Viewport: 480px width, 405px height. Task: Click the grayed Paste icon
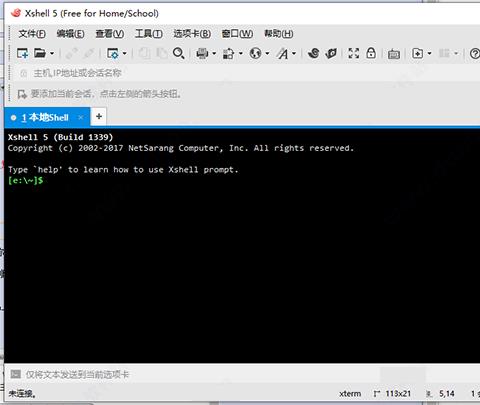pyautogui.click(x=162, y=53)
